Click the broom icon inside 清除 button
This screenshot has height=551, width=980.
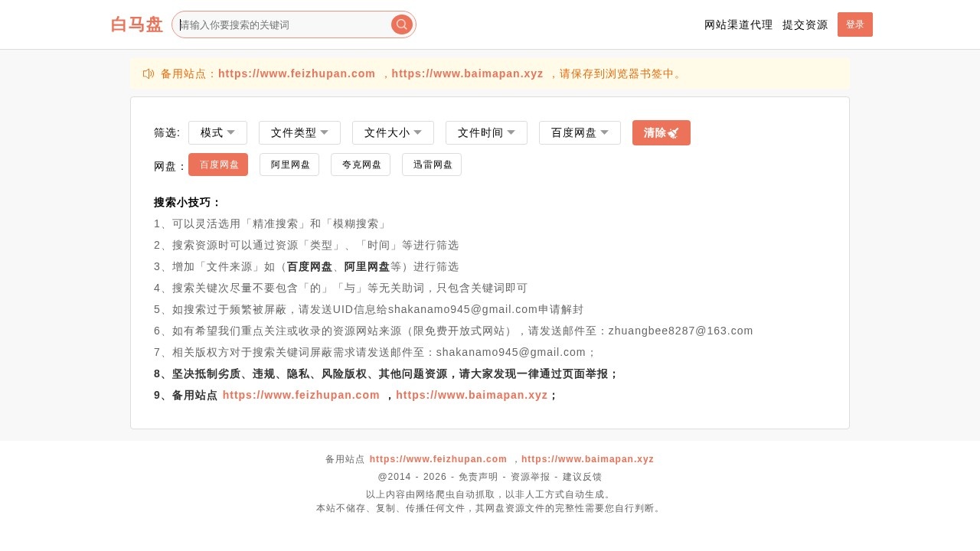(x=672, y=132)
